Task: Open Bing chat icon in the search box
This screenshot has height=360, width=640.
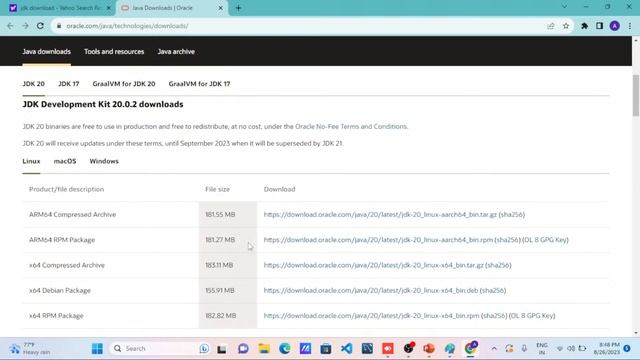Action: [204, 349]
